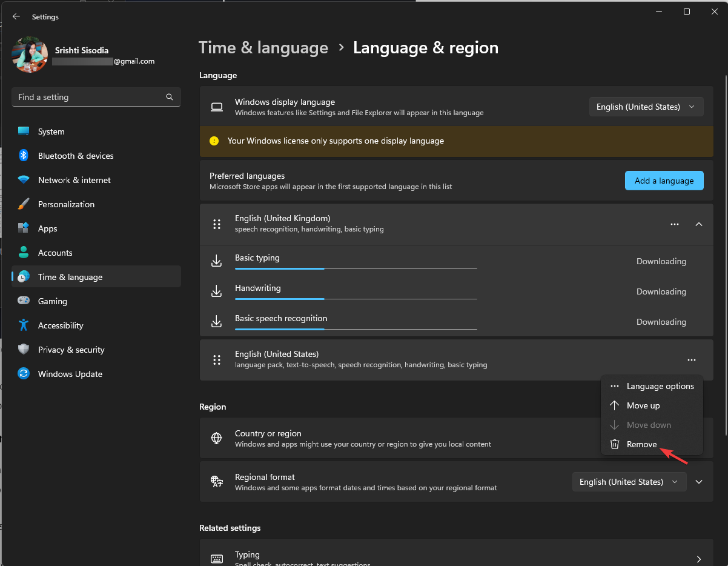Click the System monitor icon

[24, 132]
